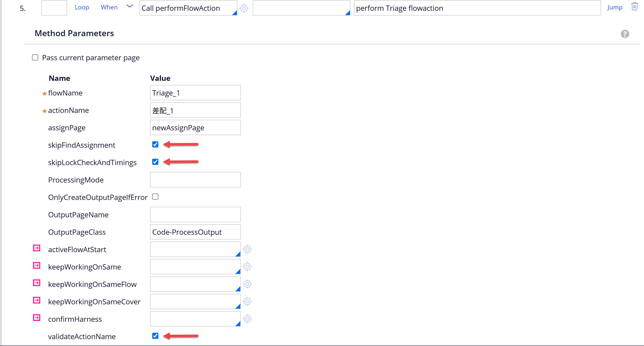Open the keepWorkingOnSameFlow value autocomplete
Viewport: 644px width, 346px height.
pos(195,284)
